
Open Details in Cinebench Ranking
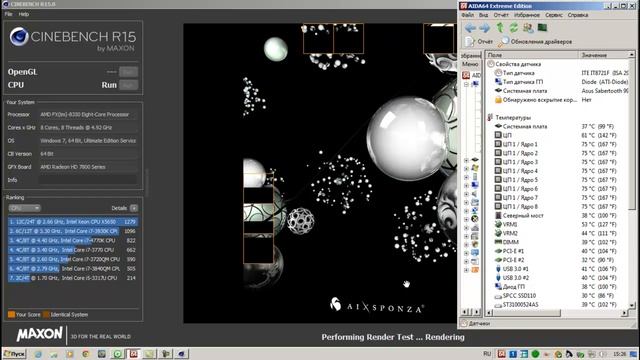click(x=133, y=208)
